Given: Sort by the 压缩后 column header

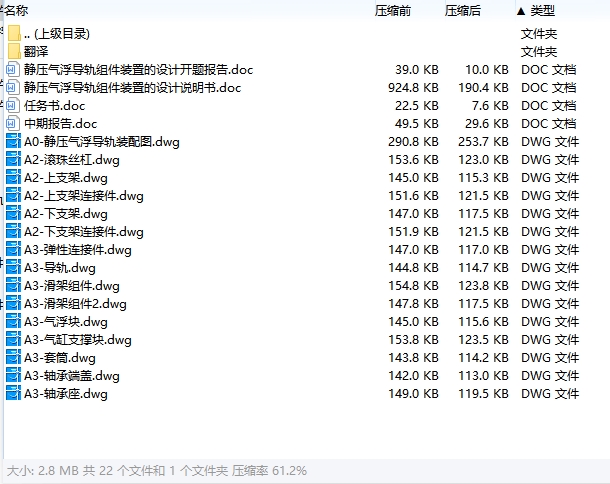Looking at the screenshot, I should pos(463,11).
